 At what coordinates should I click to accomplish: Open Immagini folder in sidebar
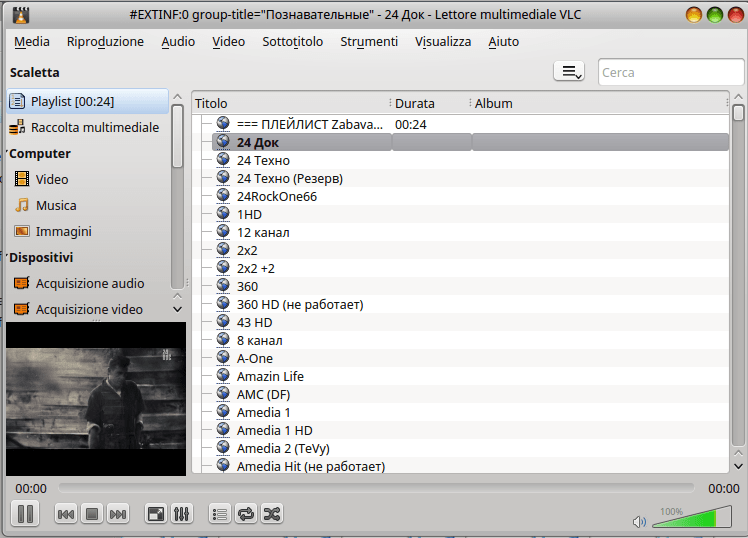point(63,231)
